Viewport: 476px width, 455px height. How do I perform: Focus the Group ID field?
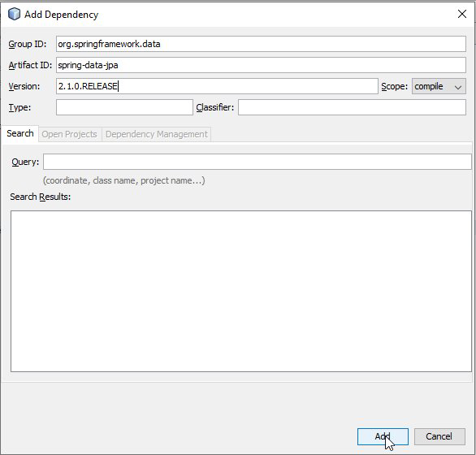coord(261,44)
